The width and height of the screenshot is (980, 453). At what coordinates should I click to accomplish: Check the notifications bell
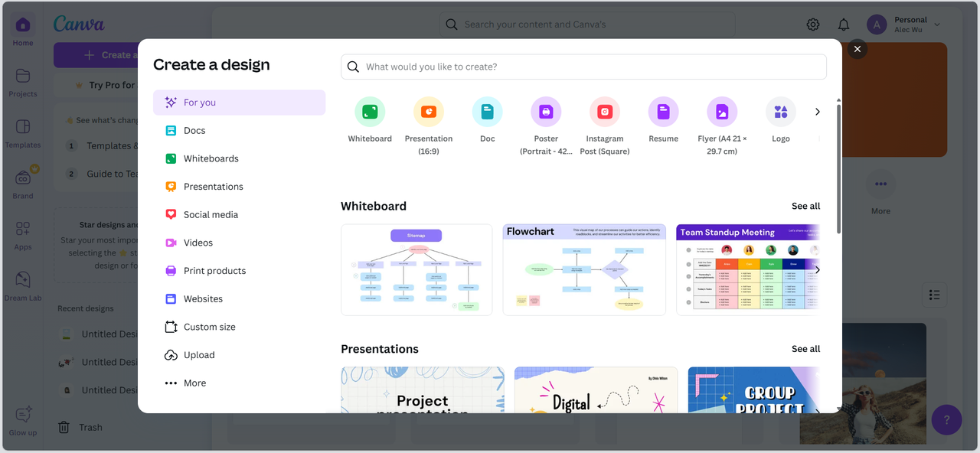[x=844, y=24]
